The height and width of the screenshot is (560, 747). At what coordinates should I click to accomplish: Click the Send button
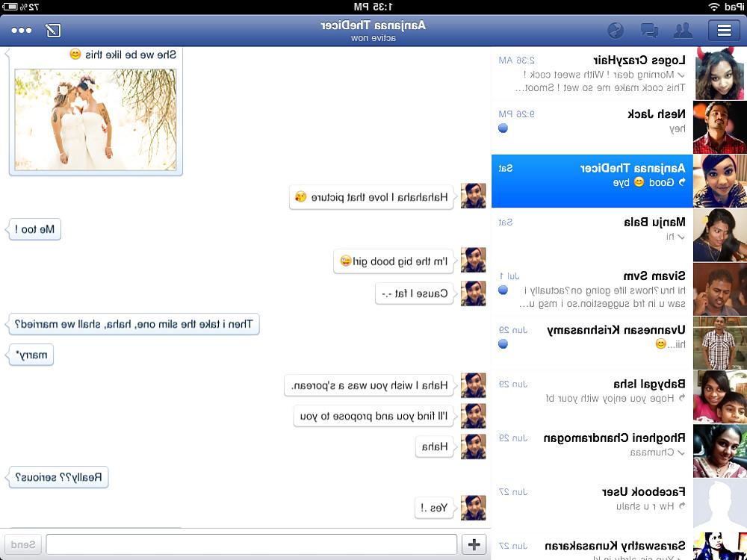[x=22, y=544]
